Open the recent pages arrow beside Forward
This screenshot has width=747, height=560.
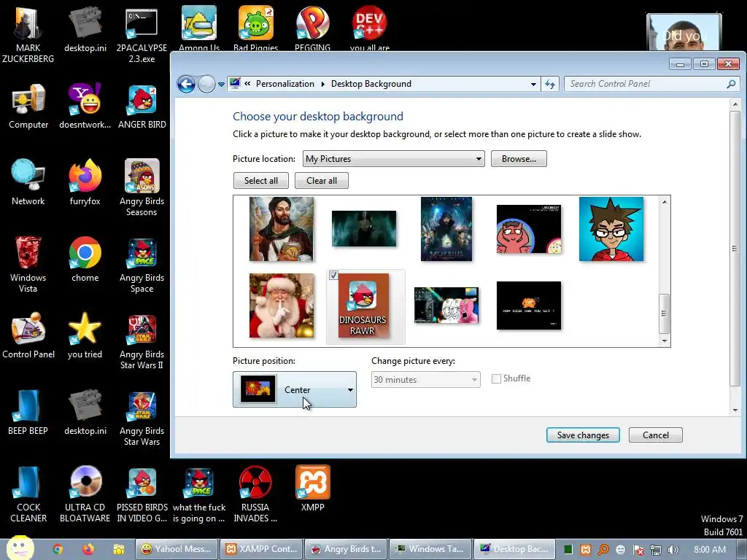pos(221,85)
